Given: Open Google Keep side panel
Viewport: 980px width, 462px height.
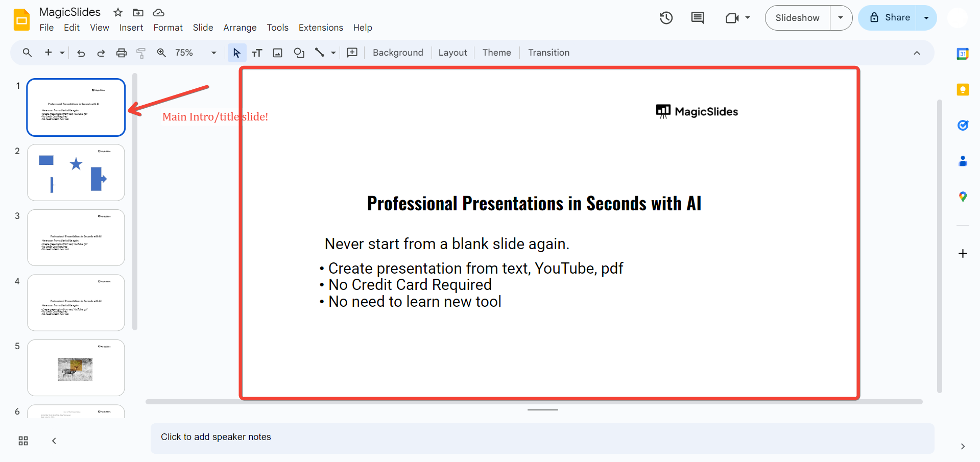Looking at the screenshot, I should [963, 90].
